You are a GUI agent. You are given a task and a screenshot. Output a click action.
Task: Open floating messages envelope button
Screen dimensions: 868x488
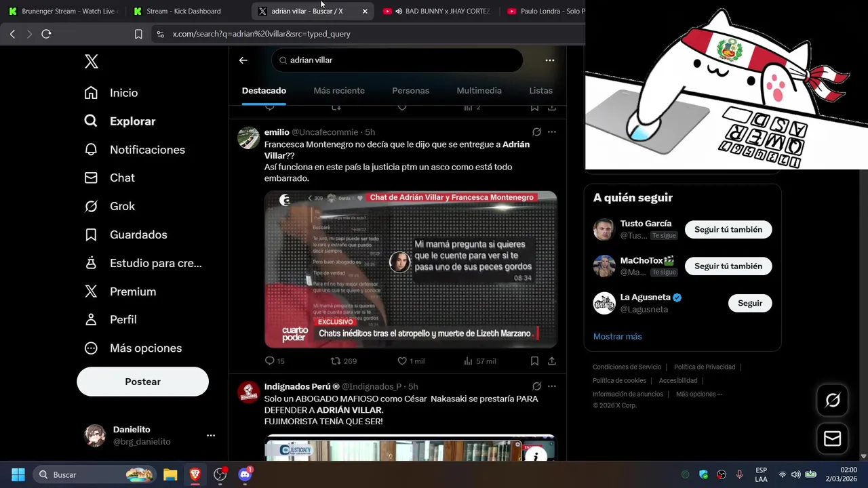point(833,439)
